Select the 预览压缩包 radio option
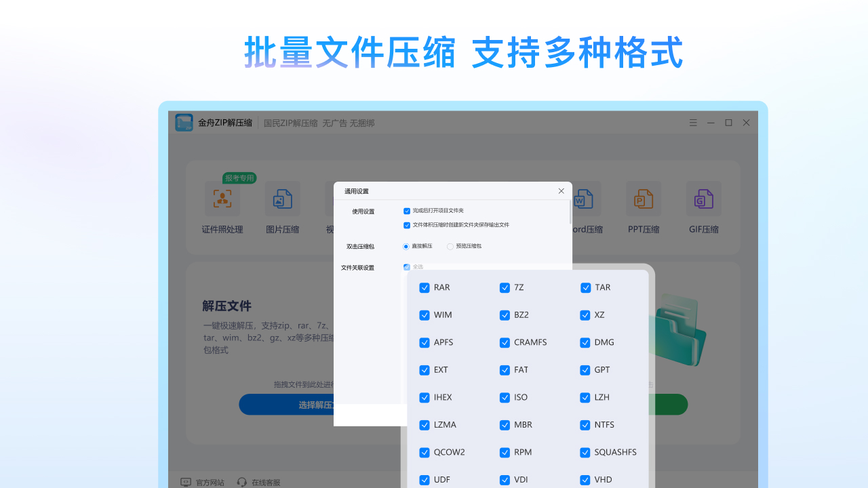The width and height of the screenshot is (868, 488). coord(450,246)
